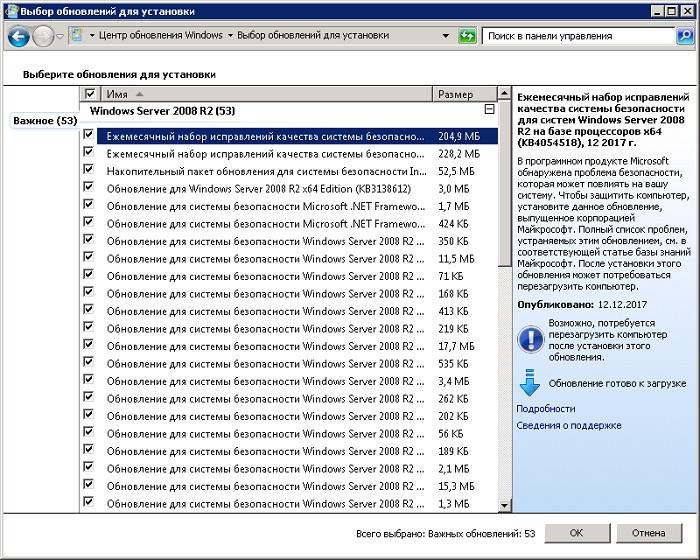Uncheck the 11,5 МБ security update checkbox
700x560 pixels.
click(x=88, y=257)
